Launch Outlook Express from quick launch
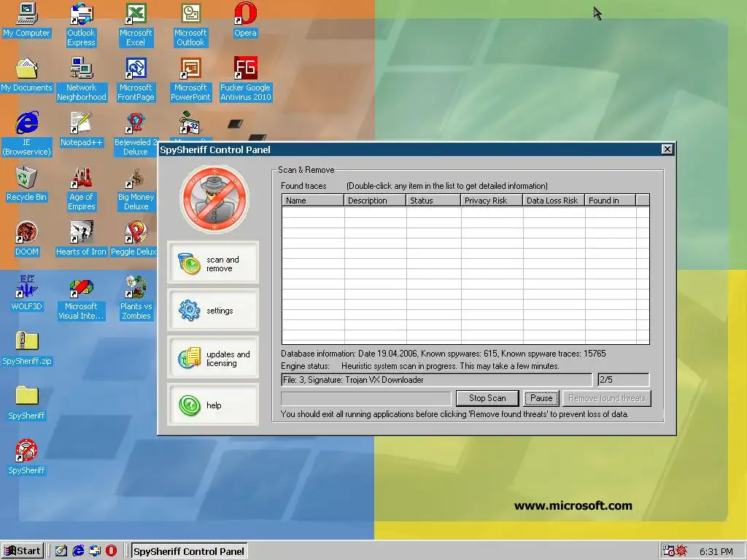 95,551
